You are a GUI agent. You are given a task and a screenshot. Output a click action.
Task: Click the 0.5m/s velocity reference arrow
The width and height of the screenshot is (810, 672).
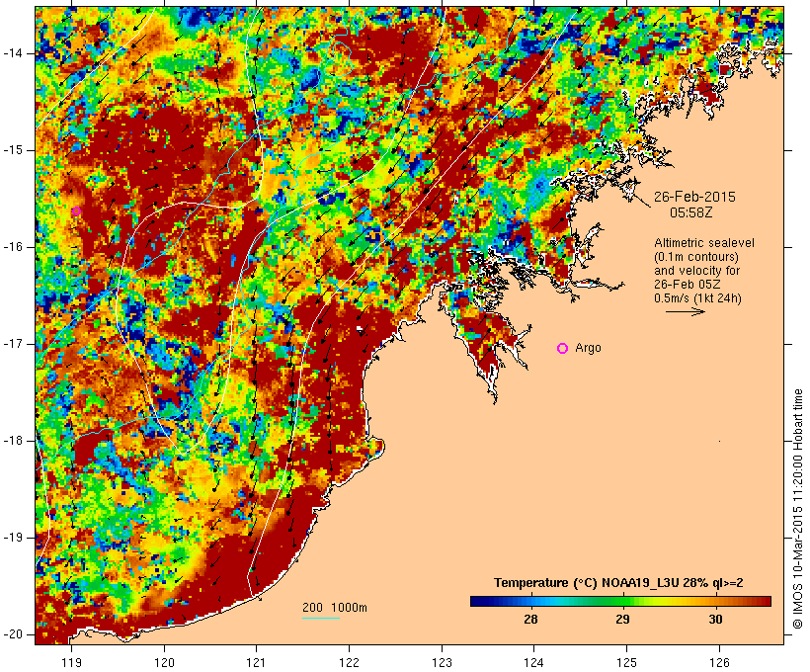tap(685, 311)
